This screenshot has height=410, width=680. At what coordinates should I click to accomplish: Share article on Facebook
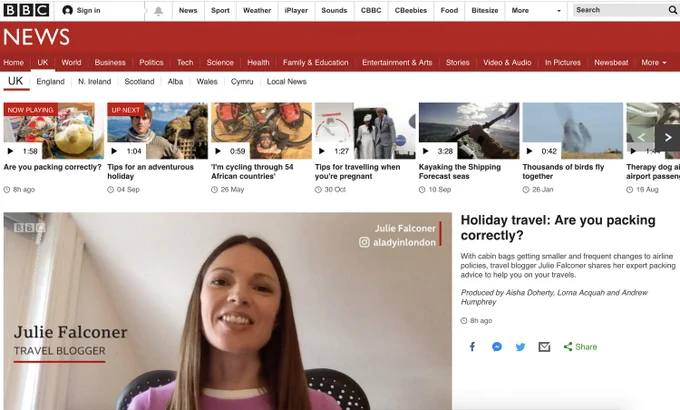[472, 347]
